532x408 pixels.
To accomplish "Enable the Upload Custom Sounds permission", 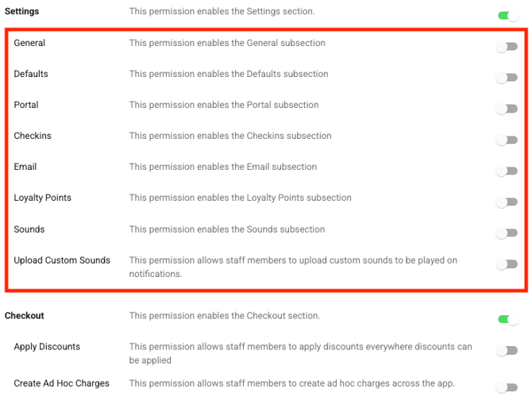I will coord(507,264).
